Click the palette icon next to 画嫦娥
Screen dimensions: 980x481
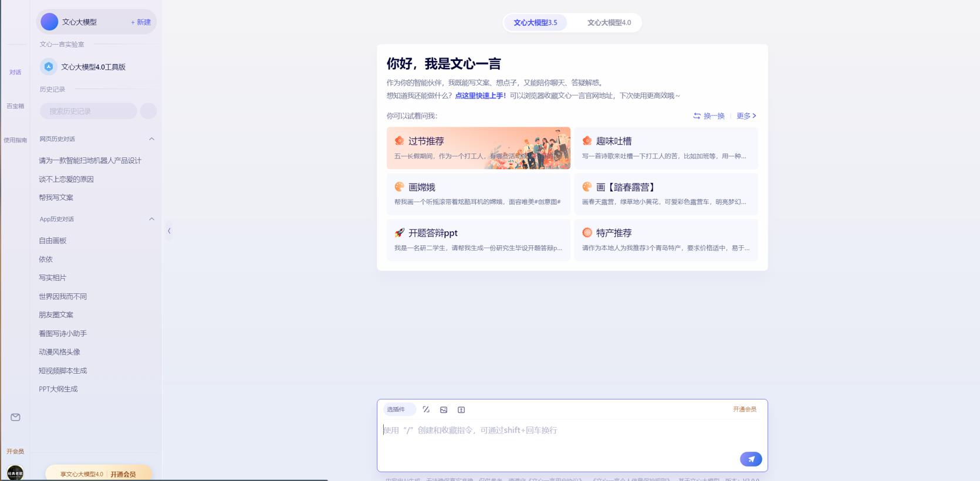click(x=400, y=187)
